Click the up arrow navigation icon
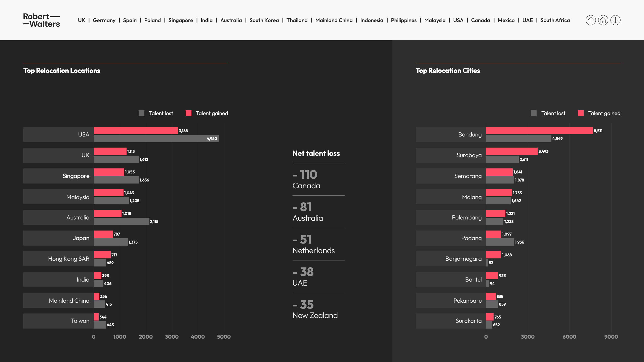Image resolution: width=644 pixels, height=362 pixels. (x=591, y=20)
